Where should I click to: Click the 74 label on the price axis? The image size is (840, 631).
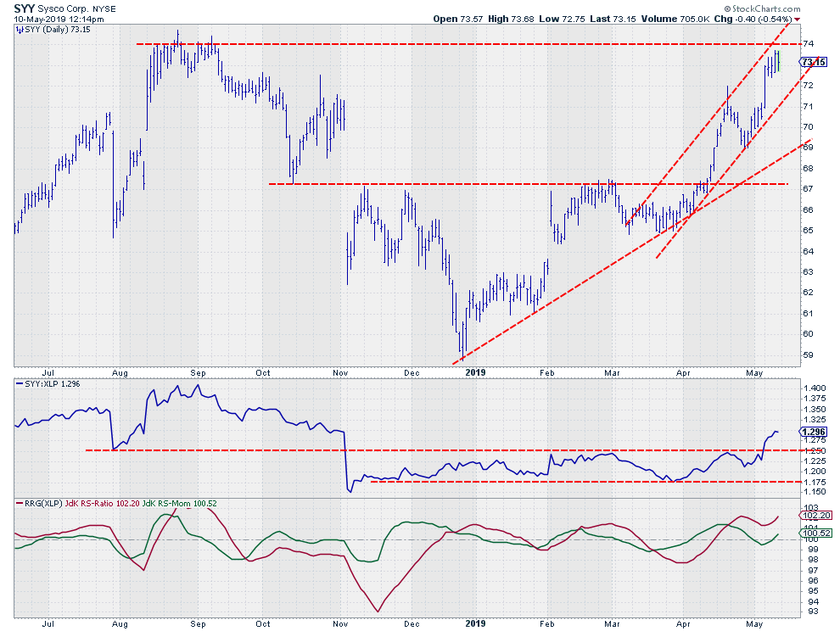pyautogui.click(x=808, y=43)
